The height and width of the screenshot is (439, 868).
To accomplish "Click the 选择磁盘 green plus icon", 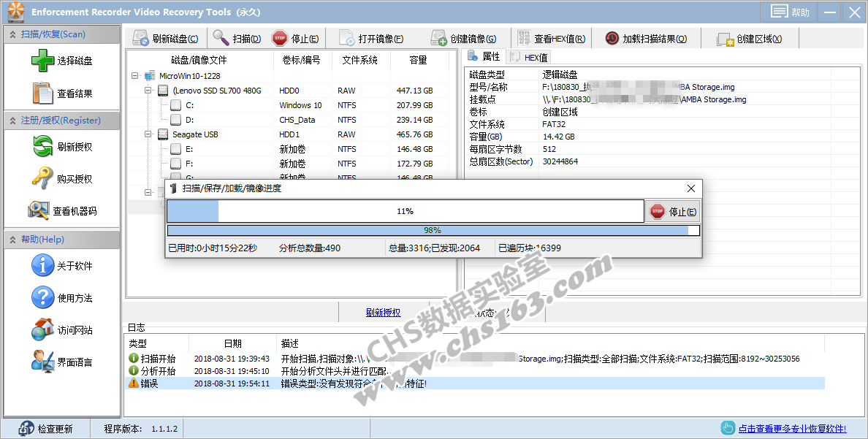I will click(x=42, y=61).
